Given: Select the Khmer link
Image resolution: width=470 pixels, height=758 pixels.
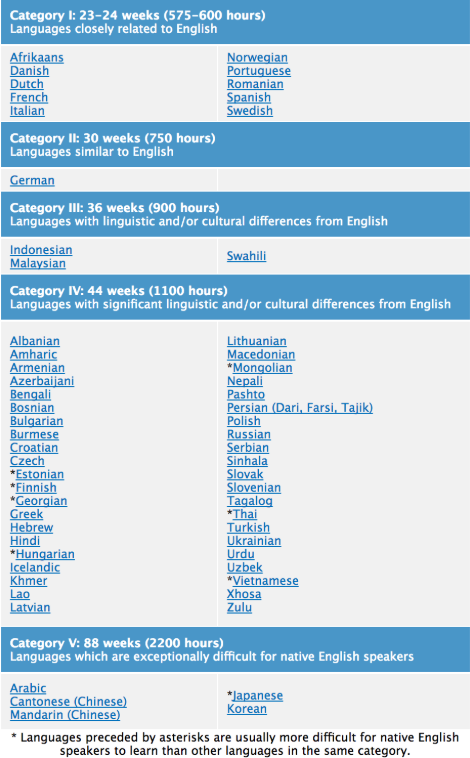Looking at the screenshot, I should 29,581.
